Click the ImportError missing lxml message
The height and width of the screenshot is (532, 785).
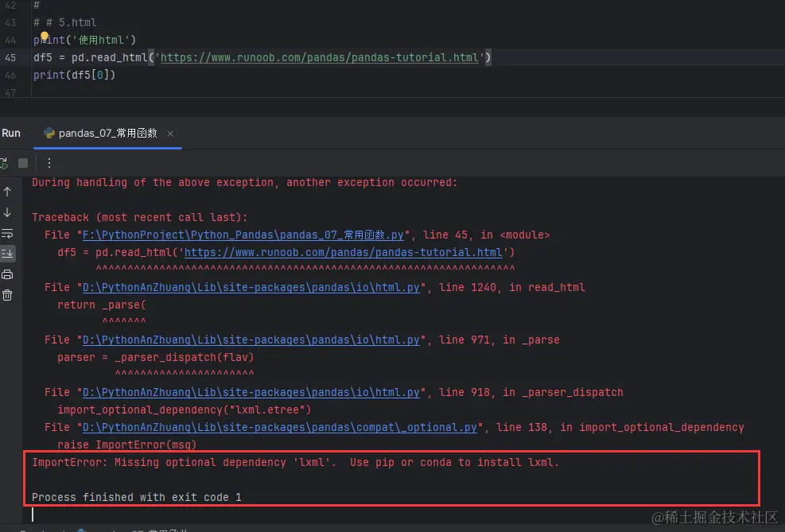coord(295,463)
